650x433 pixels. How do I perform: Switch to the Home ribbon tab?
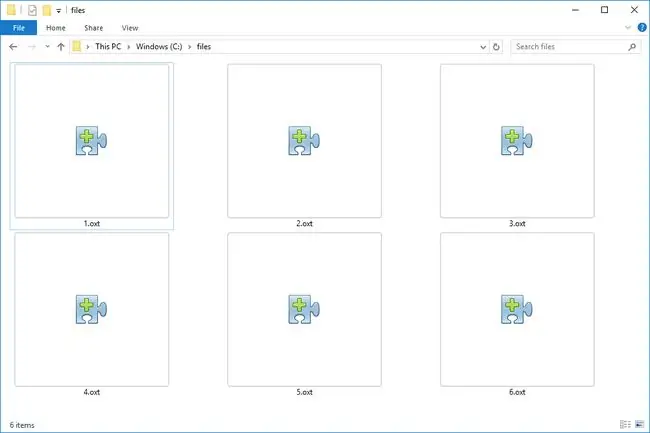[56, 28]
